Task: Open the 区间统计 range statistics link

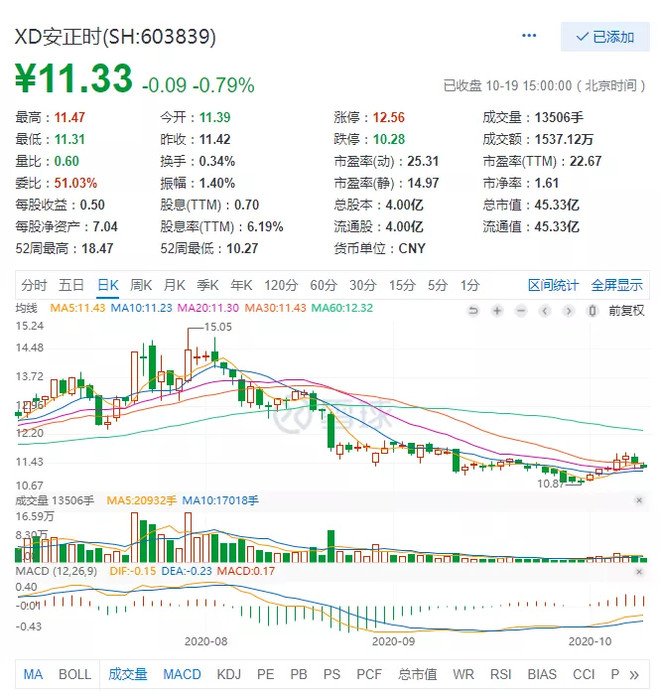Action: (553, 285)
